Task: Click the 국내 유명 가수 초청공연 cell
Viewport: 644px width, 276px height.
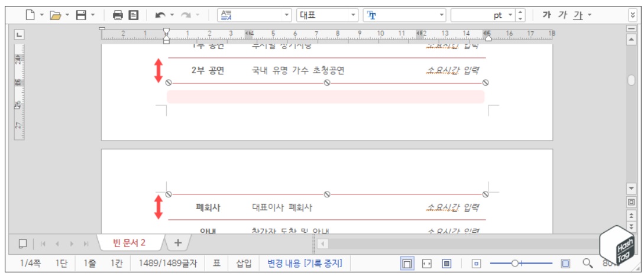Action: (298, 70)
